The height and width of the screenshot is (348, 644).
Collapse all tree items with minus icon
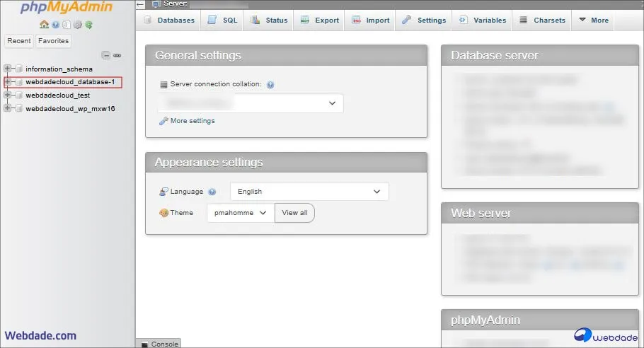click(106, 55)
